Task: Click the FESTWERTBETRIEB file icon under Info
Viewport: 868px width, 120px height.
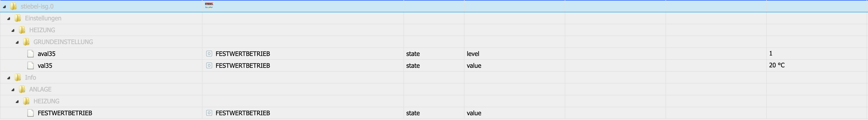Action: 31,113
